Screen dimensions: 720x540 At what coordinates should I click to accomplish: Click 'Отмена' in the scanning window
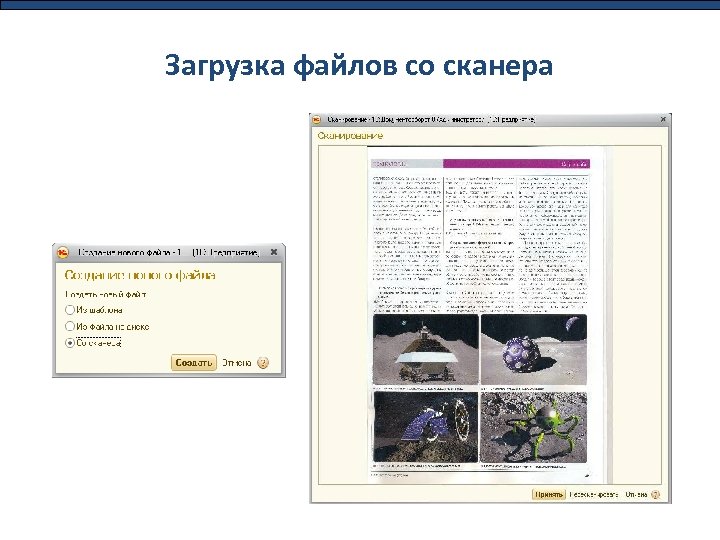point(636,495)
